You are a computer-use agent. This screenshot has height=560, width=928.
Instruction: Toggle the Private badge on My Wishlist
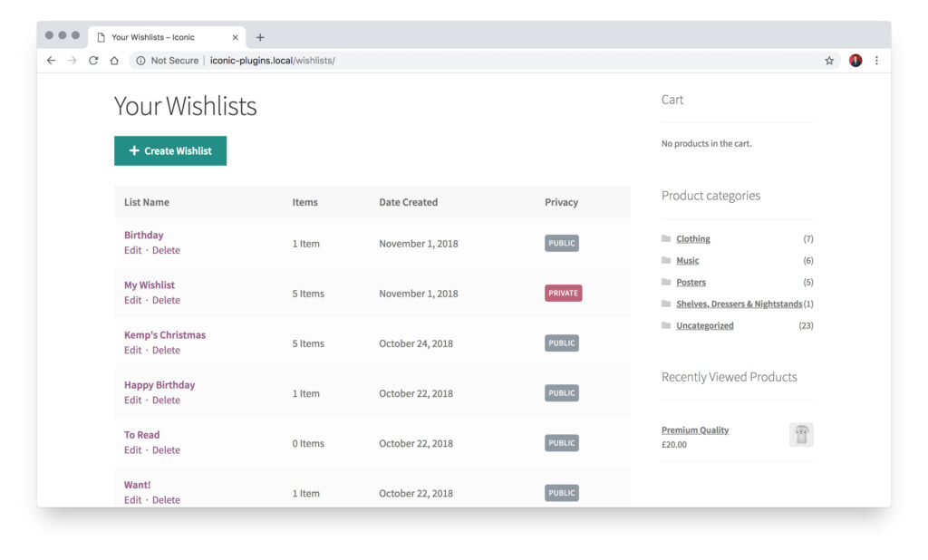563,293
